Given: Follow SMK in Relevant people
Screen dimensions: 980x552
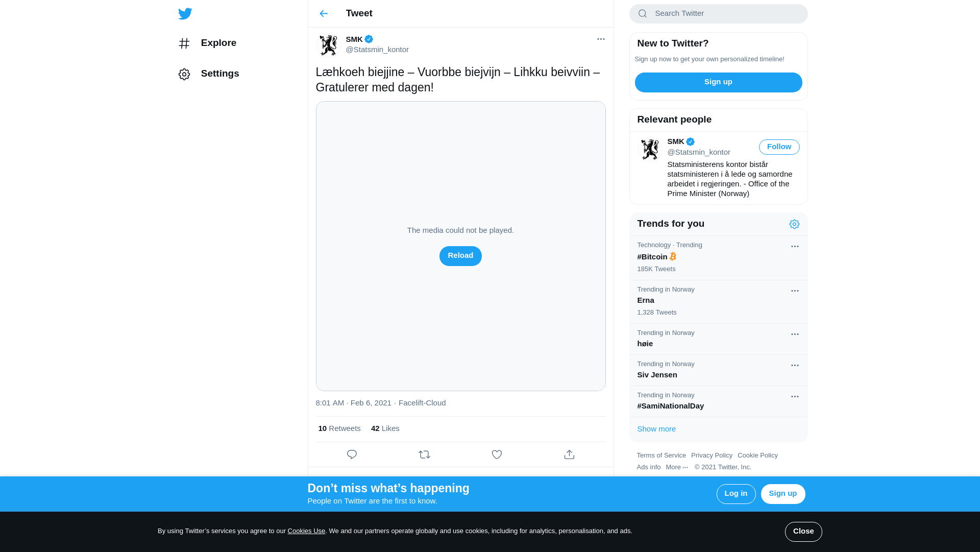Looking at the screenshot, I should 779,147.
